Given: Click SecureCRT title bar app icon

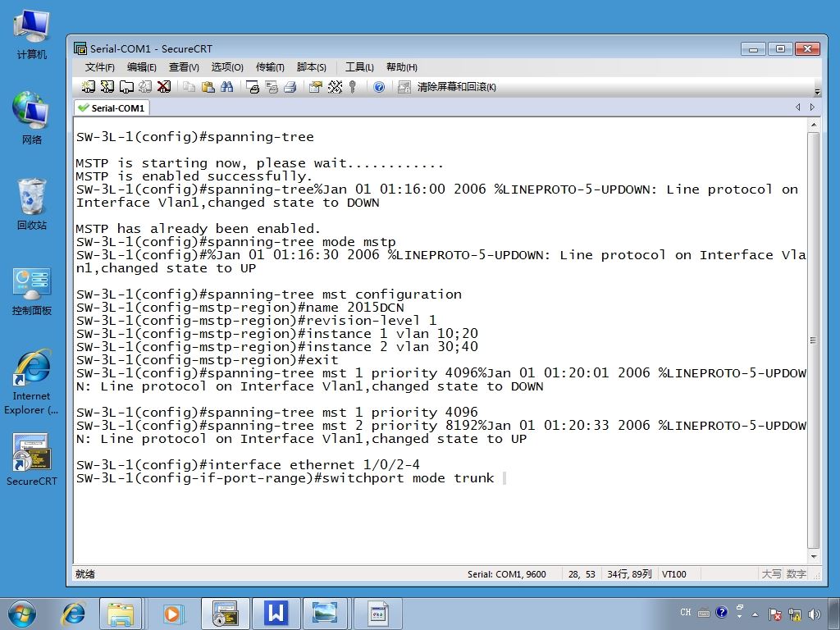Looking at the screenshot, I should tap(80, 48).
